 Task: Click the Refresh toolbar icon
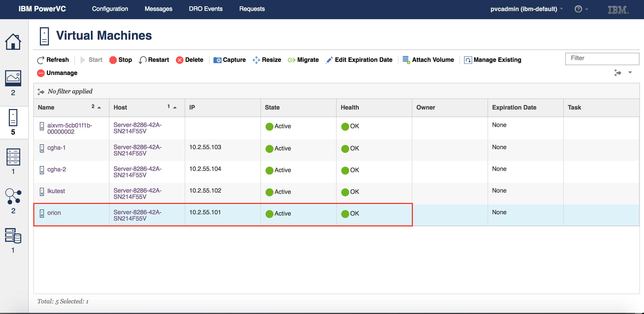(x=41, y=60)
